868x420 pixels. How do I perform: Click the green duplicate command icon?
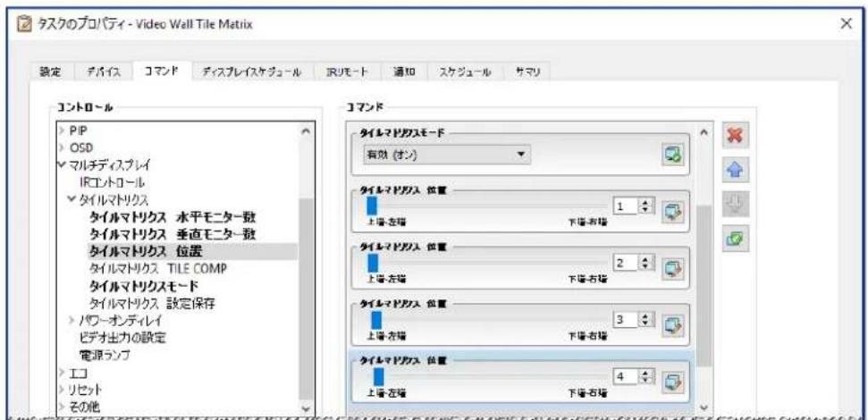coord(736,239)
